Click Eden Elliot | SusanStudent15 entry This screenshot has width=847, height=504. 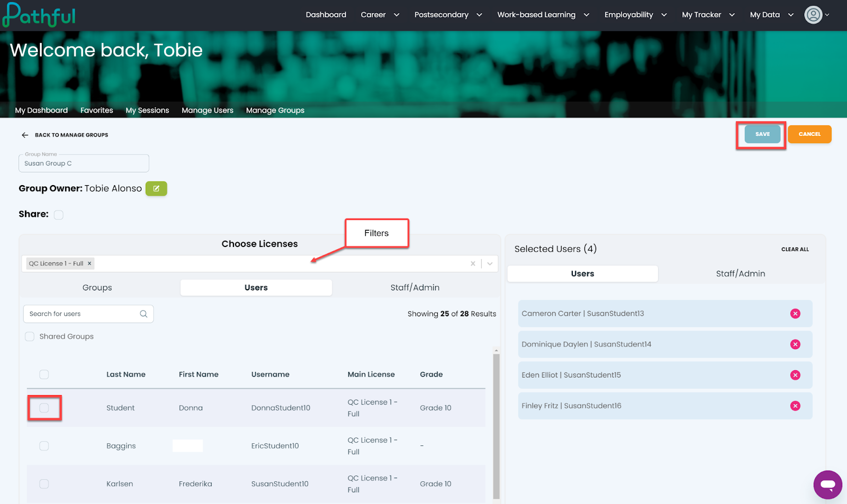pyautogui.click(x=665, y=375)
